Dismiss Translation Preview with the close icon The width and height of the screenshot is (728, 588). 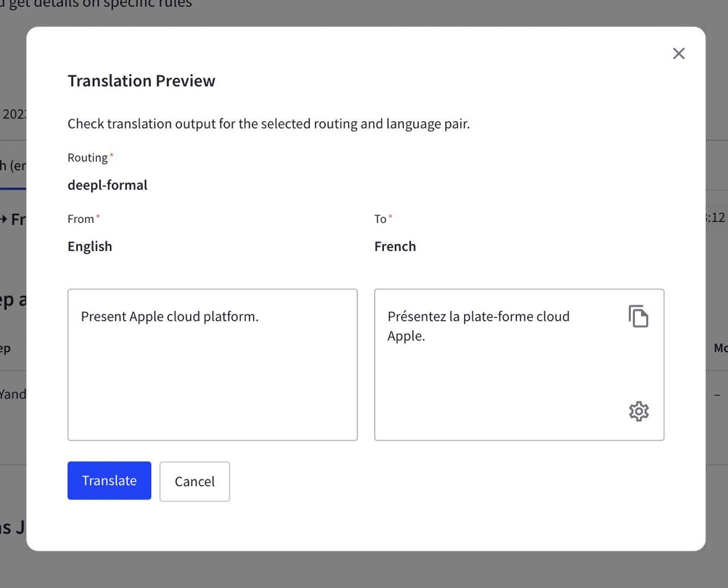(679, 53)
